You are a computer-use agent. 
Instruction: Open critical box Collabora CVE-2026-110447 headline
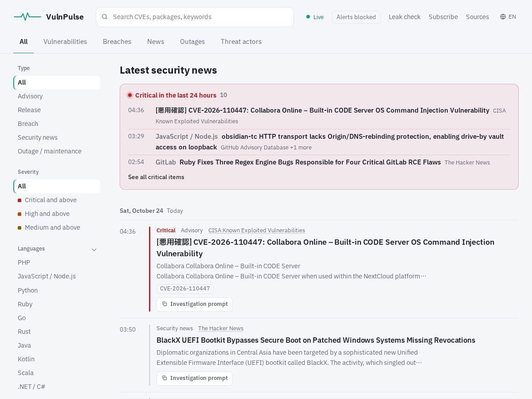[322, 110]
